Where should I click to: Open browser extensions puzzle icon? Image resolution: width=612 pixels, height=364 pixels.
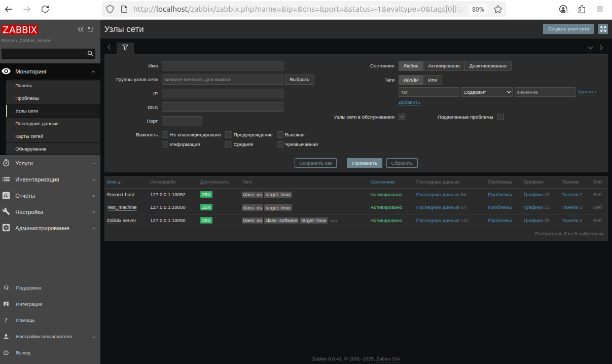[582, 9]
